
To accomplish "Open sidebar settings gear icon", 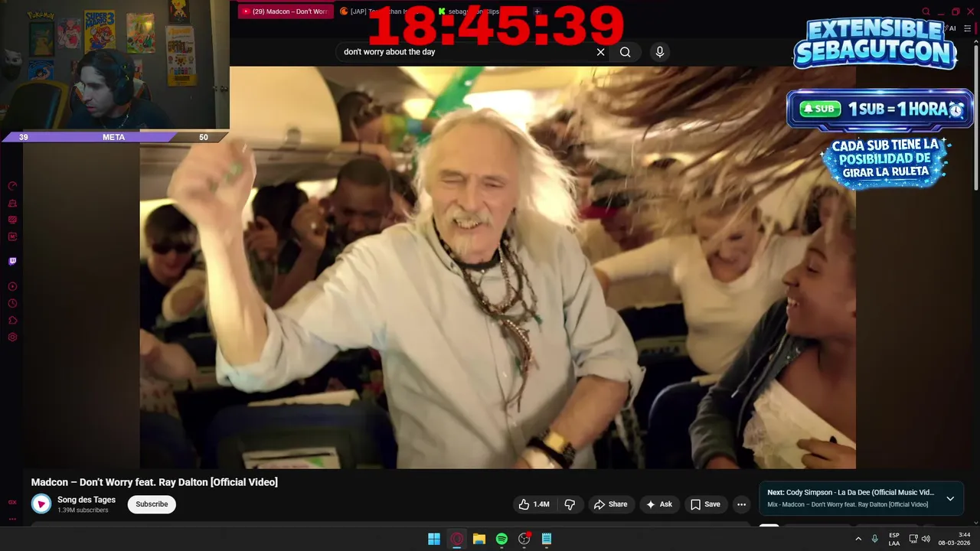I will (12, 337).
